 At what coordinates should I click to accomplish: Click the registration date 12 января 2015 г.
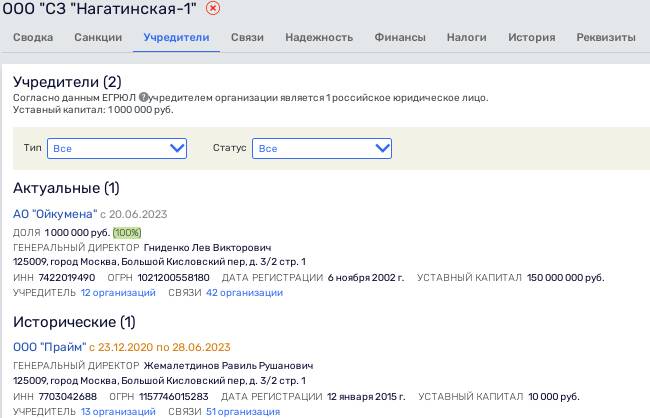click(x=366, y=396)
